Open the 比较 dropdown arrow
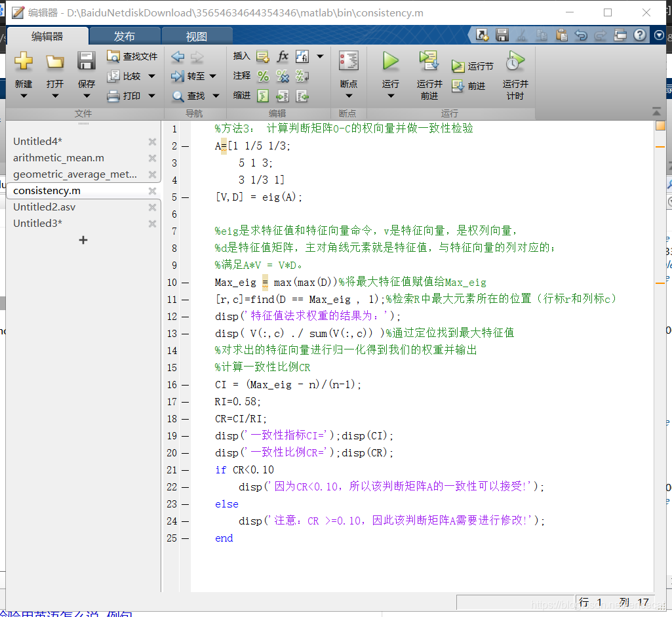672x617 pixels. (x=151, y=76)
